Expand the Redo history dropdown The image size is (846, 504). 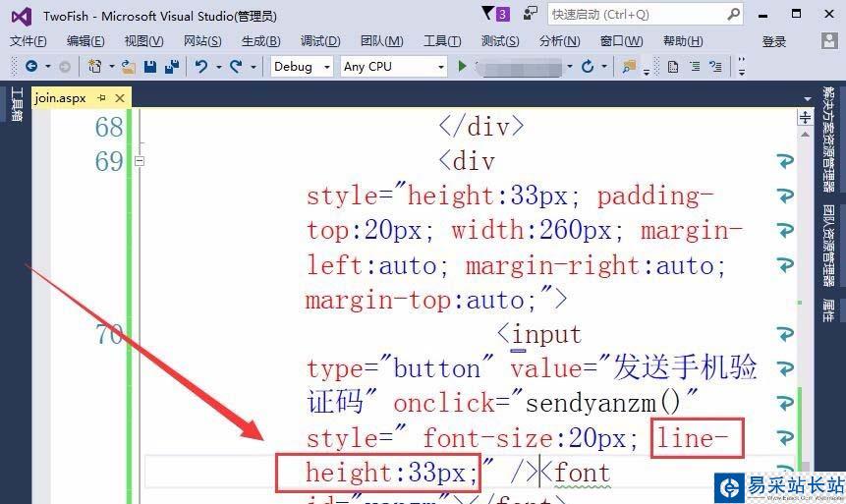[x=253, y=67]
